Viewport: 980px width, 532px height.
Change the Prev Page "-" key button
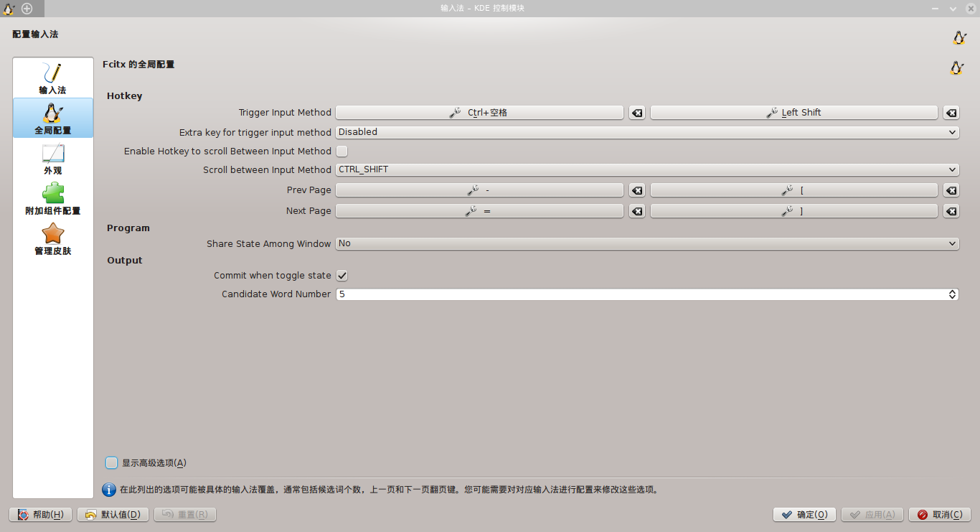(x=479, y=190)
